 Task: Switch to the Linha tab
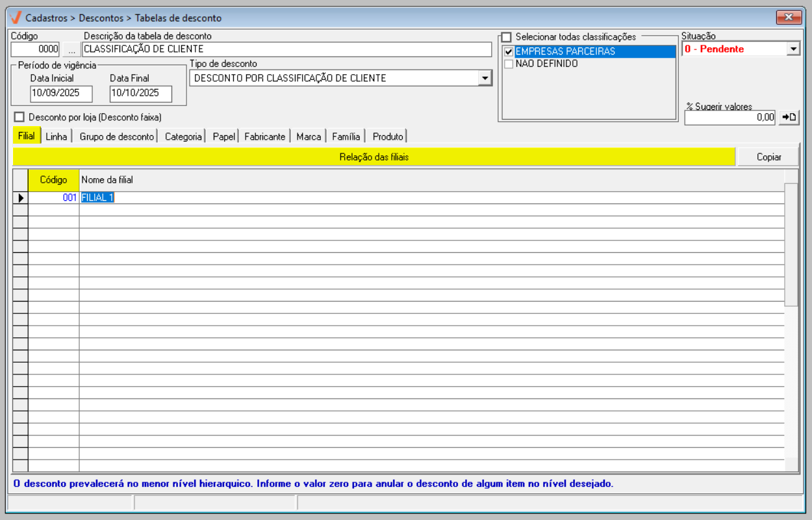coord(57,136)
